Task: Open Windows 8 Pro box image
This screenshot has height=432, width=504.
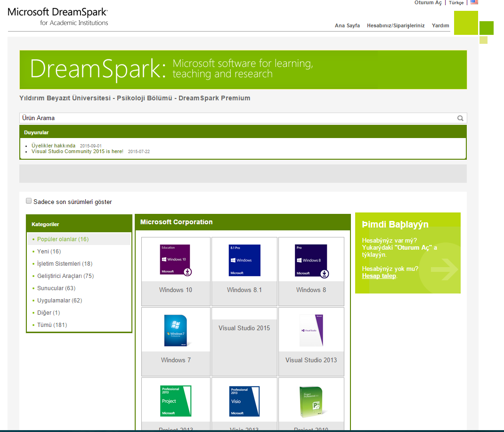Action: (311, 260)
